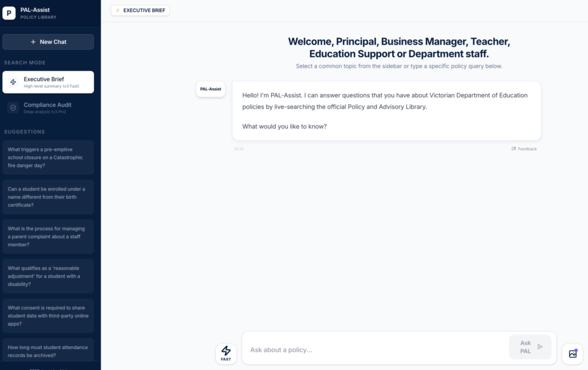This screenshot has height=370, width=588.
Task: Click the Executive Brief lightning icon in sidebar
Action: coord(13,82)
